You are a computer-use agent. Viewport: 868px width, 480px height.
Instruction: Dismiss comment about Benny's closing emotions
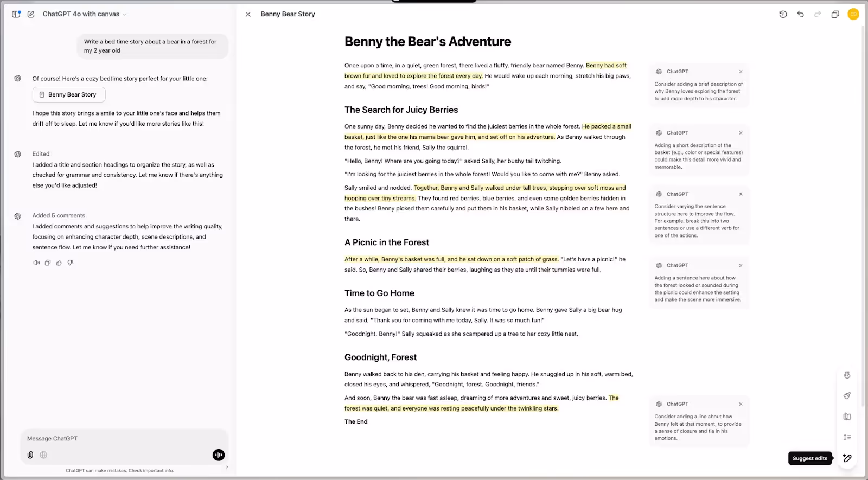[x=741, y=404]
